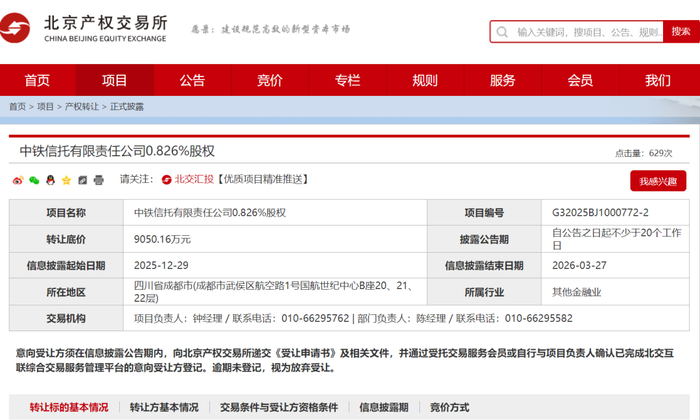
Task: Open the 北交汇投 link
Action: click(194, 179)
